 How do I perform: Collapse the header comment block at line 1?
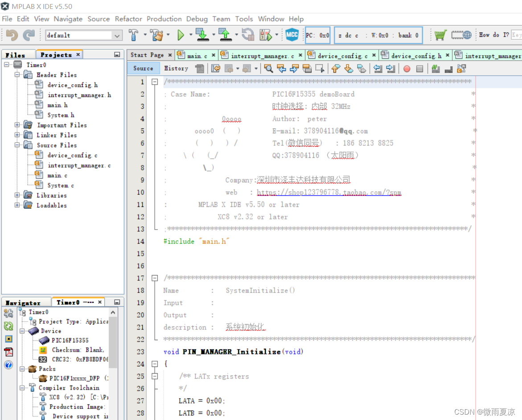155,82
